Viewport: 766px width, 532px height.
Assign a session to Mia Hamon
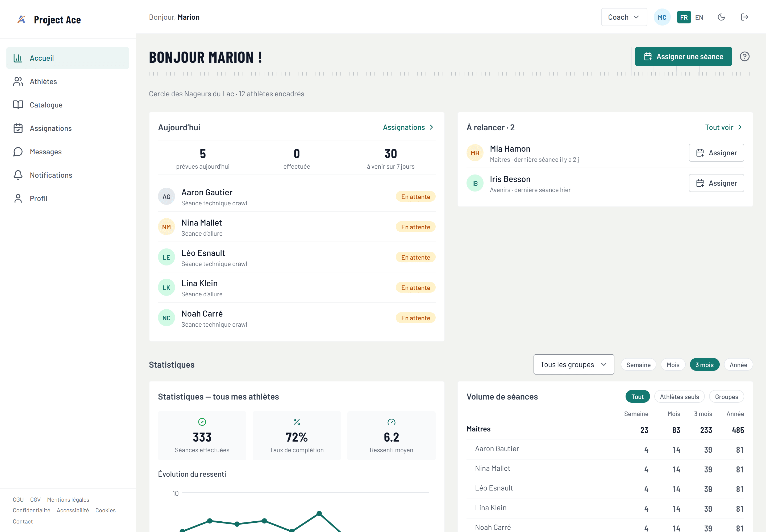(716, 153)
